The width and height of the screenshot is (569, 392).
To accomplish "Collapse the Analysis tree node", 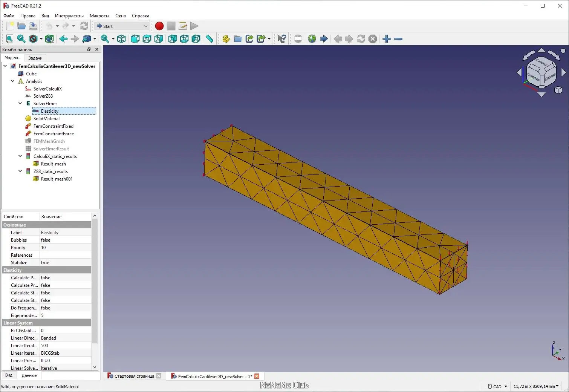I will click(13, 81).
